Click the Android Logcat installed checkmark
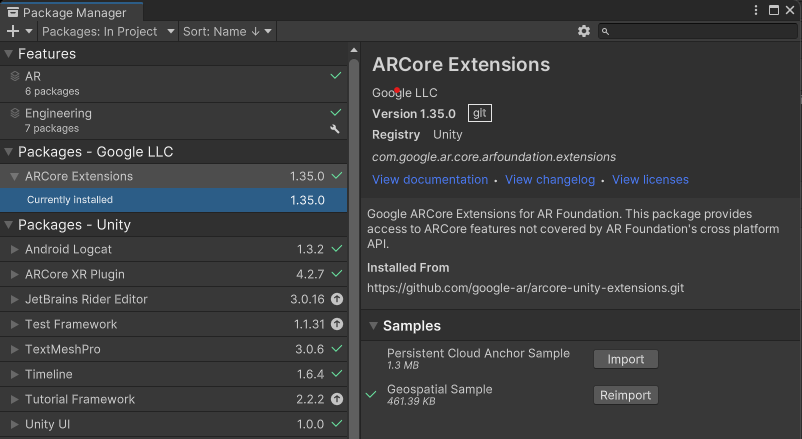Viewport: 802px width, 439px height. point(337,249)
